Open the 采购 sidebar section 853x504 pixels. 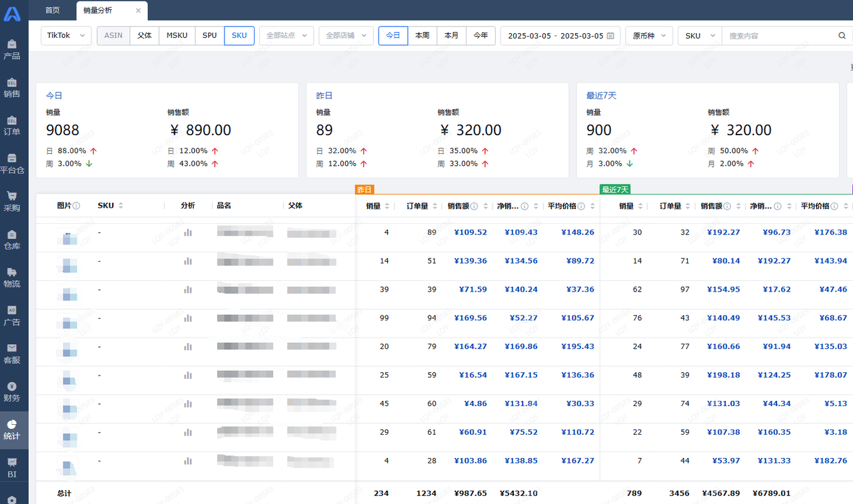12,201
